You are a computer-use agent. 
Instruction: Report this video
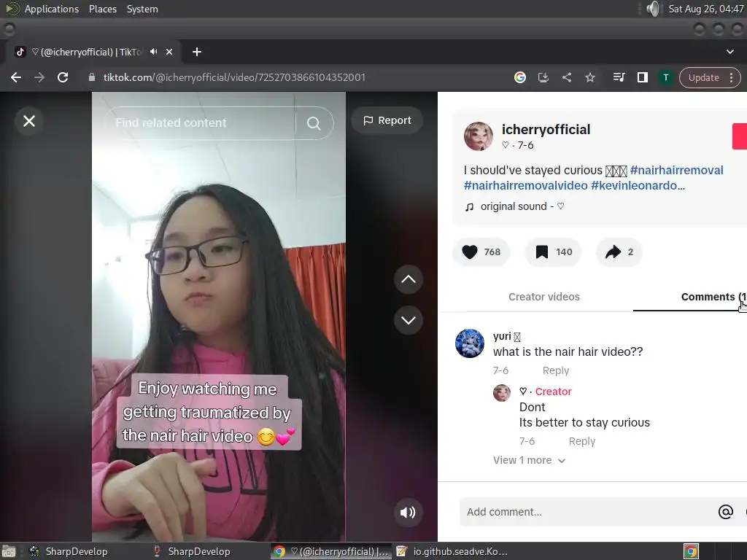[x=387, y=120]
